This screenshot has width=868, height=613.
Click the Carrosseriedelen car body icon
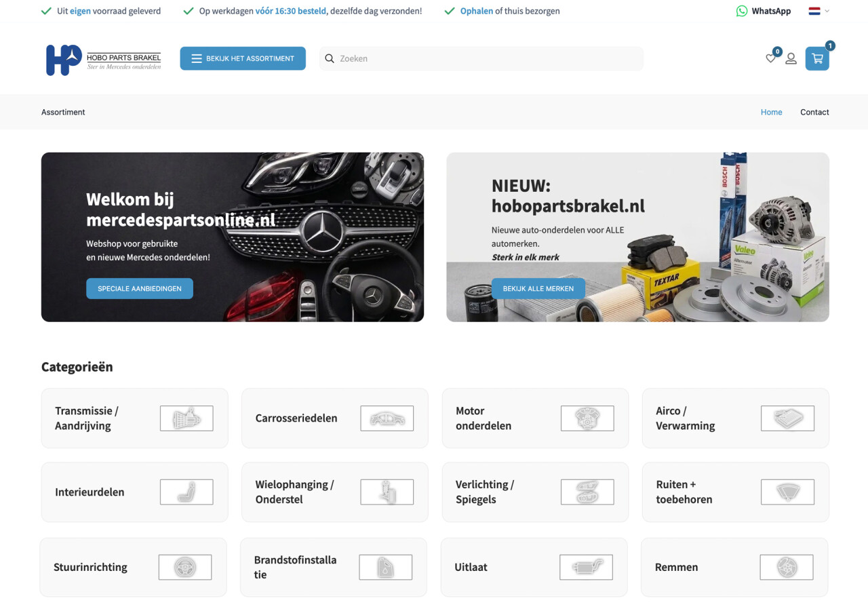tap(387, 418)
